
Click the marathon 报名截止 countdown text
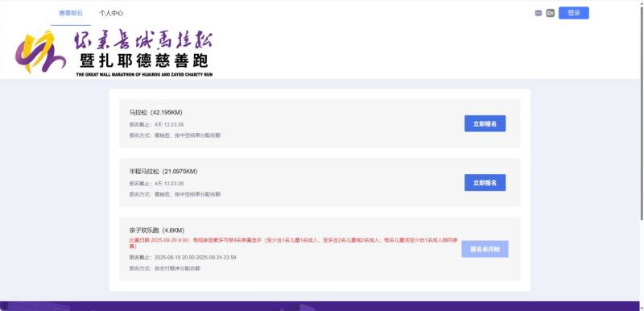[156, 125]
